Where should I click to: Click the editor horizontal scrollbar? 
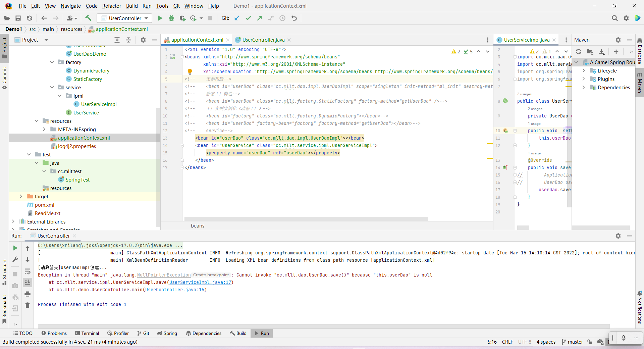(x=306, y=219)
